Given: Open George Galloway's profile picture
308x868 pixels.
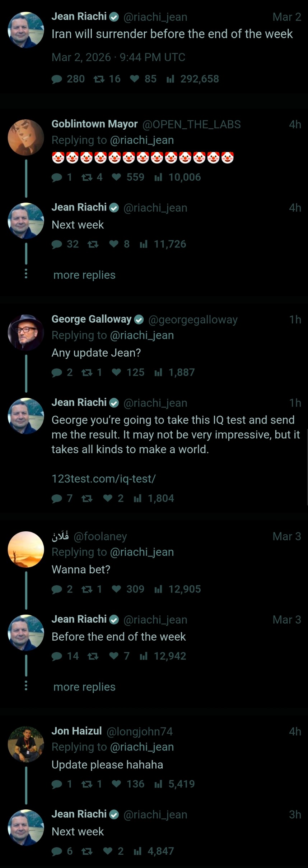Looking at the screenshot, I should pyautogui.click(x=26, y=333).
